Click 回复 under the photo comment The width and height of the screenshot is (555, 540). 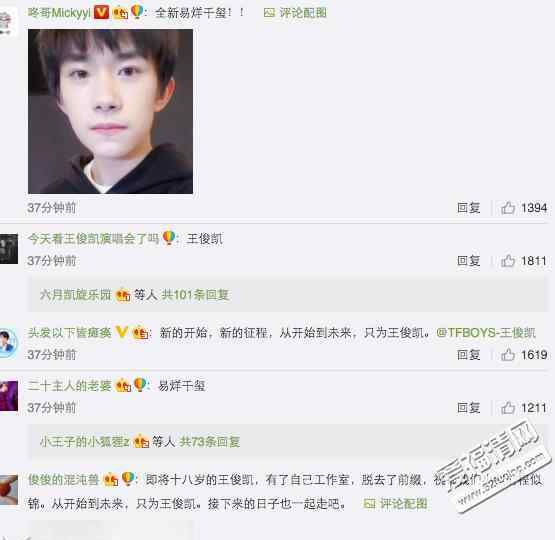coord(468,208)
